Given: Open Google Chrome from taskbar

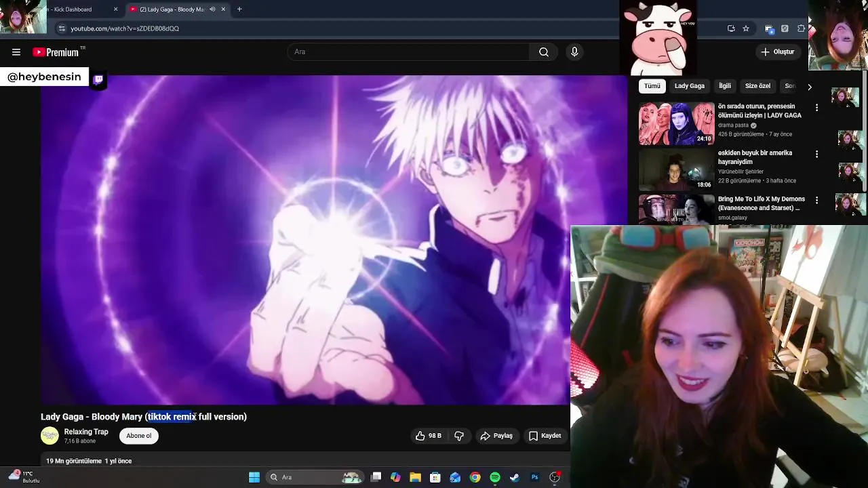Looking at the screenshot, I should click(x=475, y=477).
